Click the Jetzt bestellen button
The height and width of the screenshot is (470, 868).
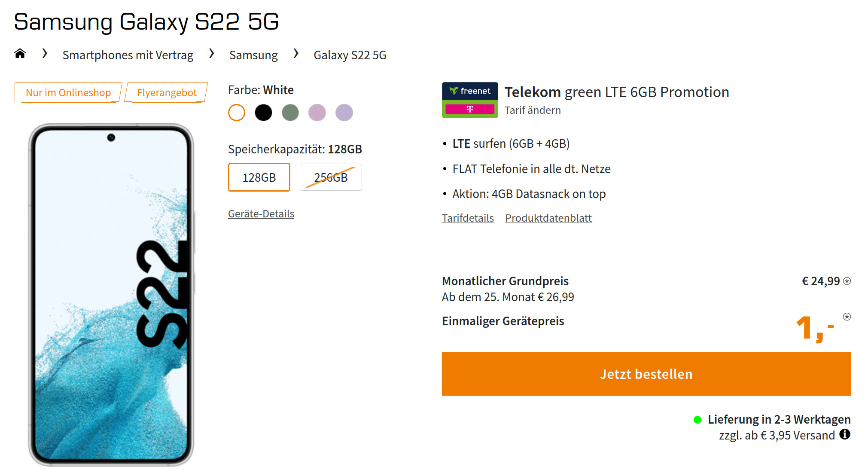tap(646, 374)
